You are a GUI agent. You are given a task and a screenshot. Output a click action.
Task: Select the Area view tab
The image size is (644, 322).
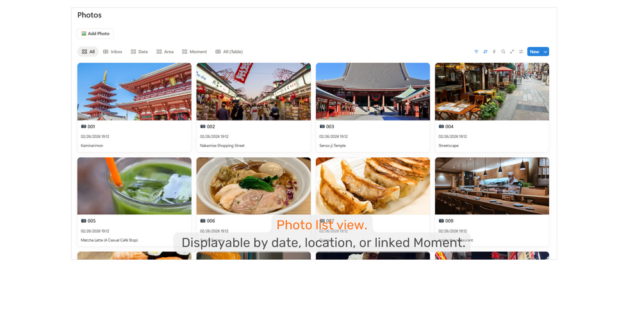(x=165, y=52)
